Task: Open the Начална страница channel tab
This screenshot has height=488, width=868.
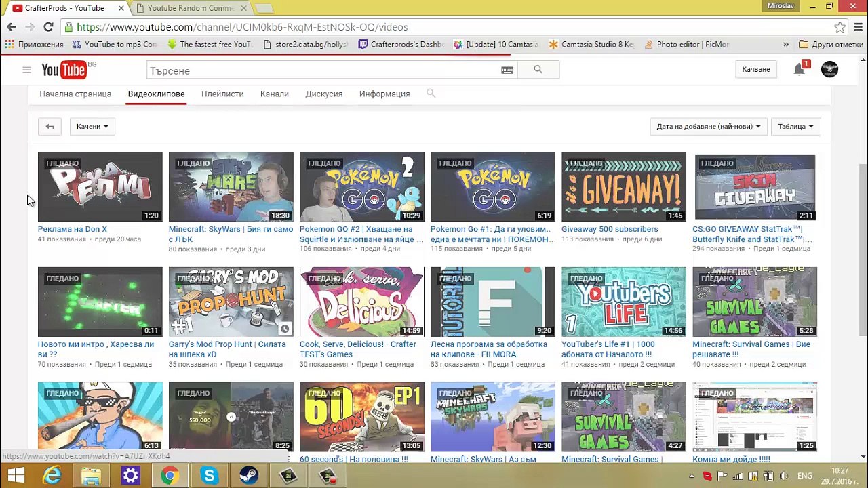Action: 75,94
